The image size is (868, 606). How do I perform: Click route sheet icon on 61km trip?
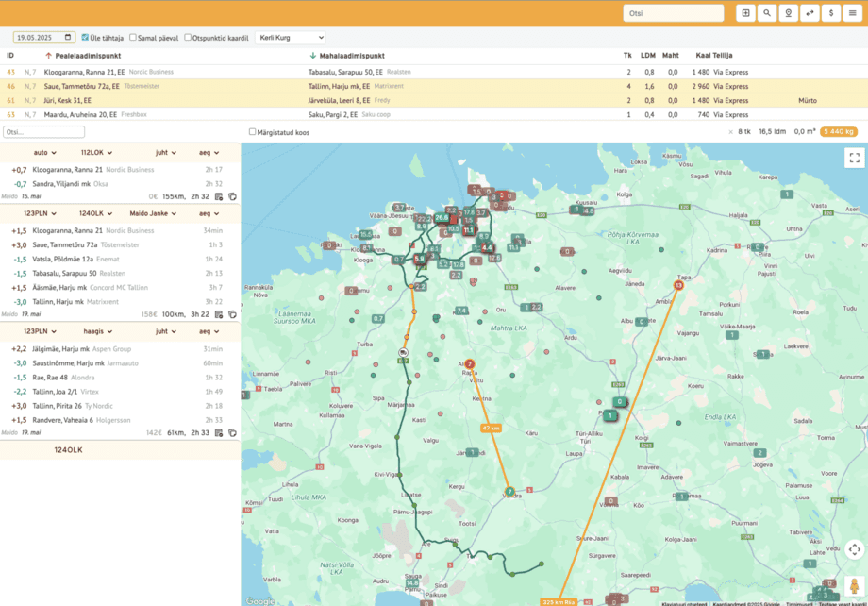[219, 432]
